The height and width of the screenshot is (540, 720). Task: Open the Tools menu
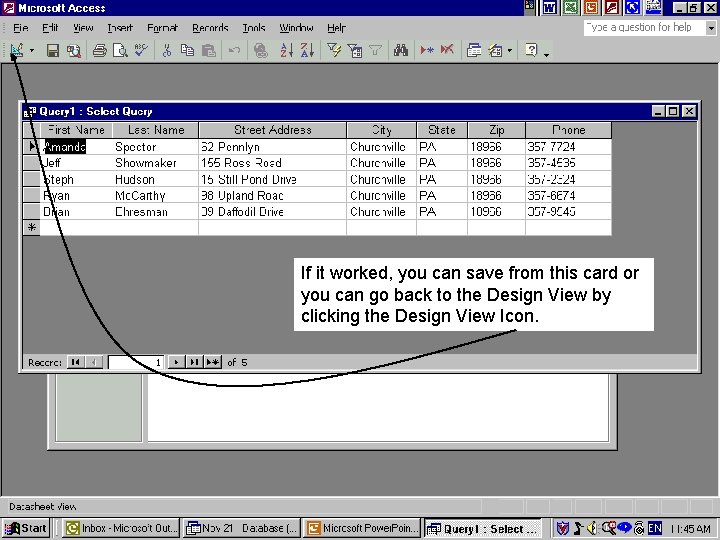click(x=254, y=28)
